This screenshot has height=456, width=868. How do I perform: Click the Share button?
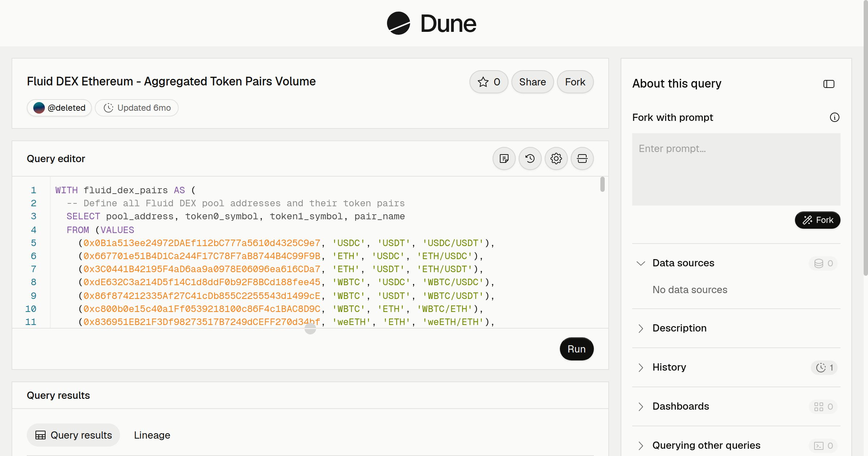(x=532, y=82)
